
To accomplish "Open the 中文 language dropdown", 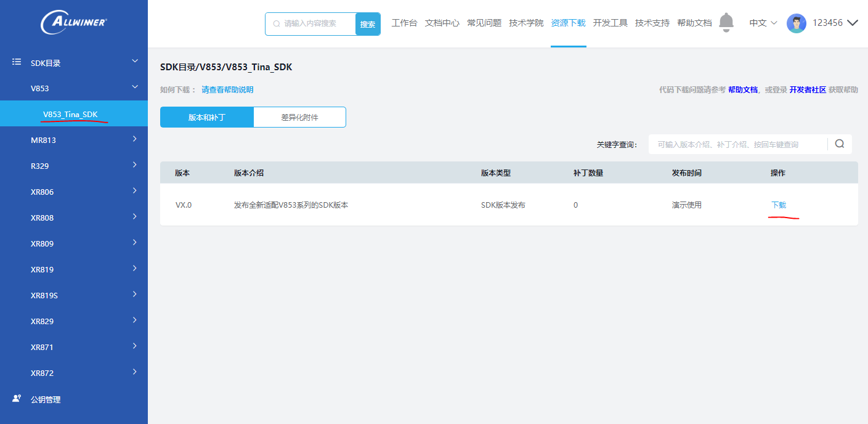I will point(763,23).
